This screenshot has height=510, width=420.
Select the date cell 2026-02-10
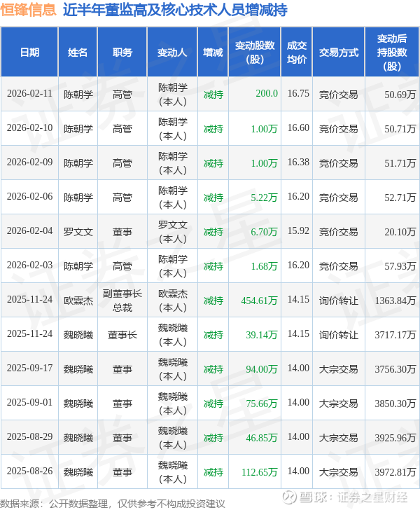[x=29, y=127]
